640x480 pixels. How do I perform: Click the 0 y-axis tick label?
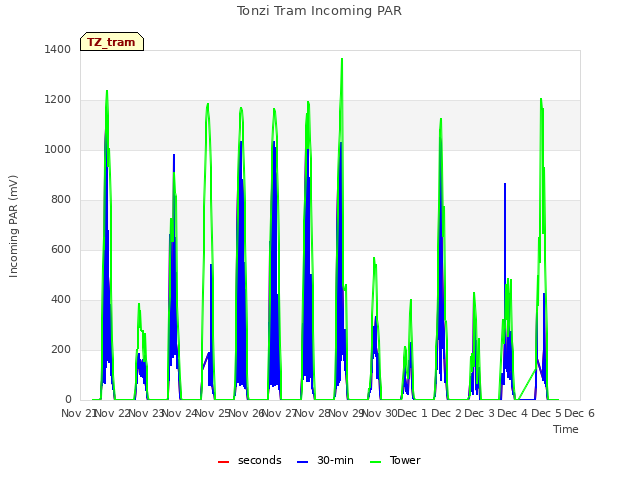point(68,400)
